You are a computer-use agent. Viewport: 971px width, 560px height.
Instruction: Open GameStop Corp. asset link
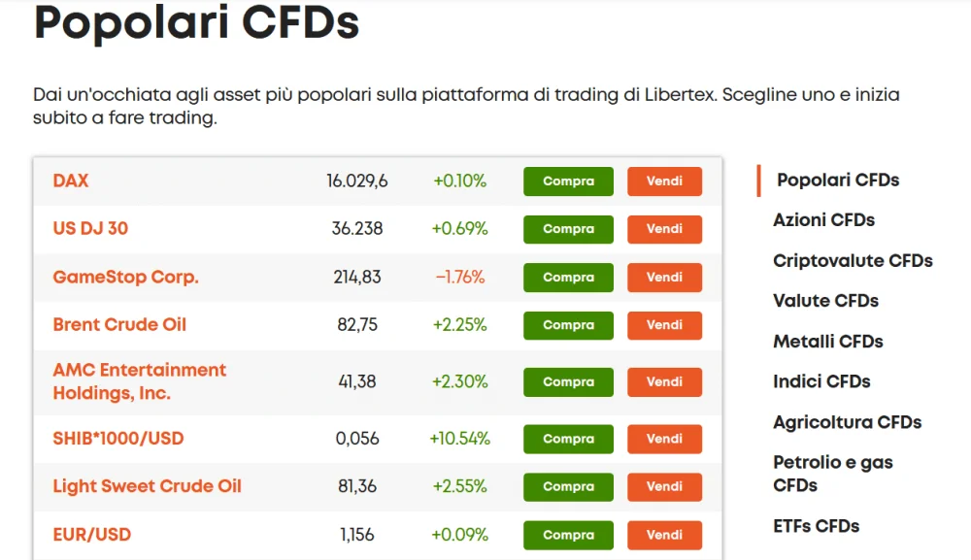[x=125, y=277]
